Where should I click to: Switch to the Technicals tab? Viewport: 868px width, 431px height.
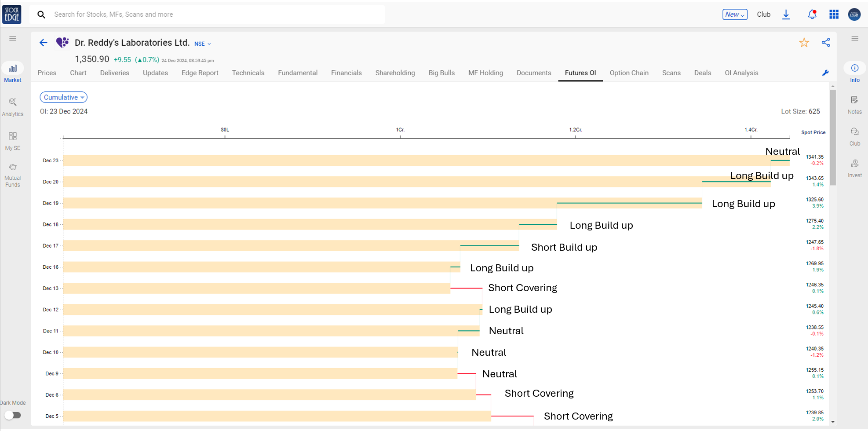point(248,73)
